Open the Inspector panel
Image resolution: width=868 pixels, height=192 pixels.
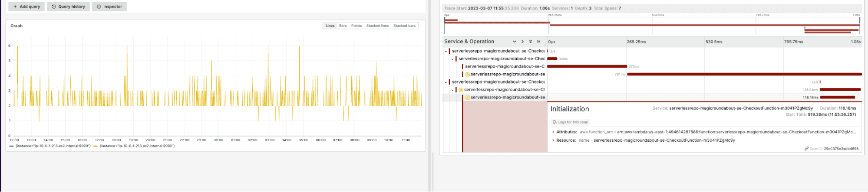coord(109,7)
